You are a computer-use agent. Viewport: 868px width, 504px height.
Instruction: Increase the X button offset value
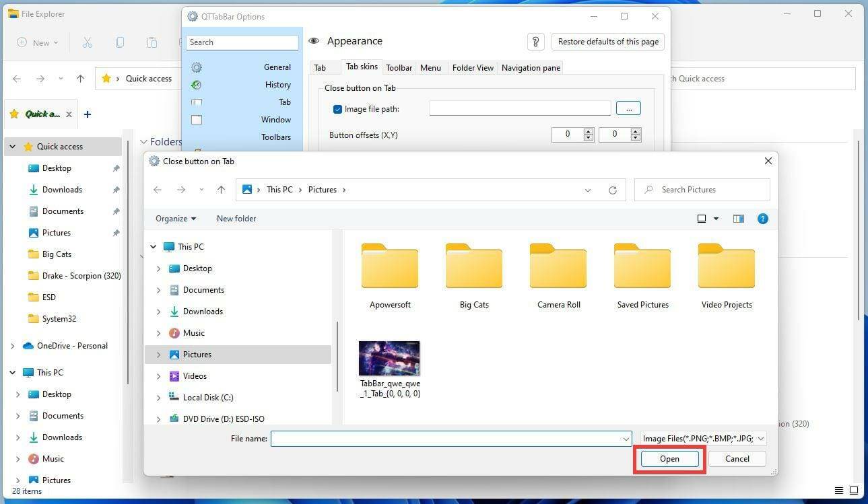587,131
